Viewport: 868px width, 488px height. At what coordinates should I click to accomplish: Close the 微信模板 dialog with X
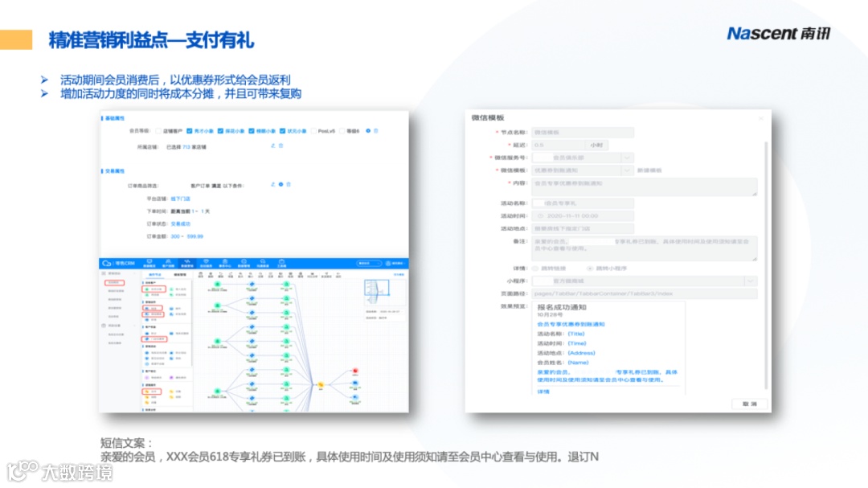pyautogui.click(x=761, y=118)
